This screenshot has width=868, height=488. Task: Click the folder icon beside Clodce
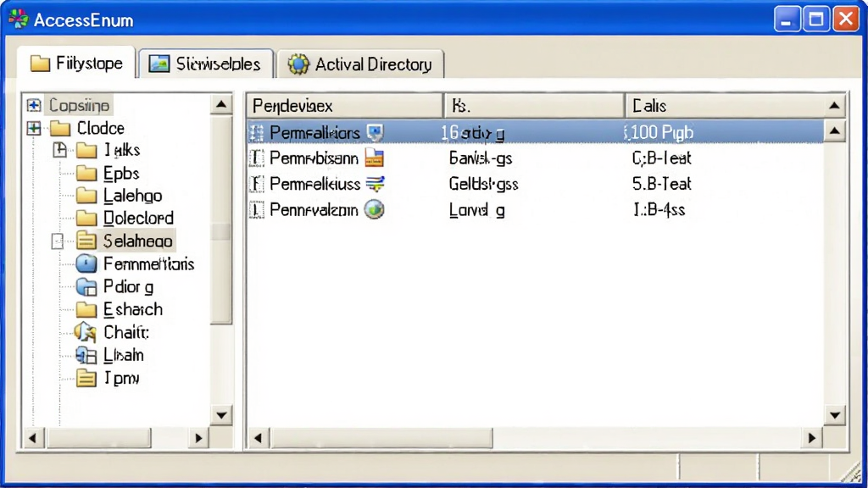coord(60,129)
